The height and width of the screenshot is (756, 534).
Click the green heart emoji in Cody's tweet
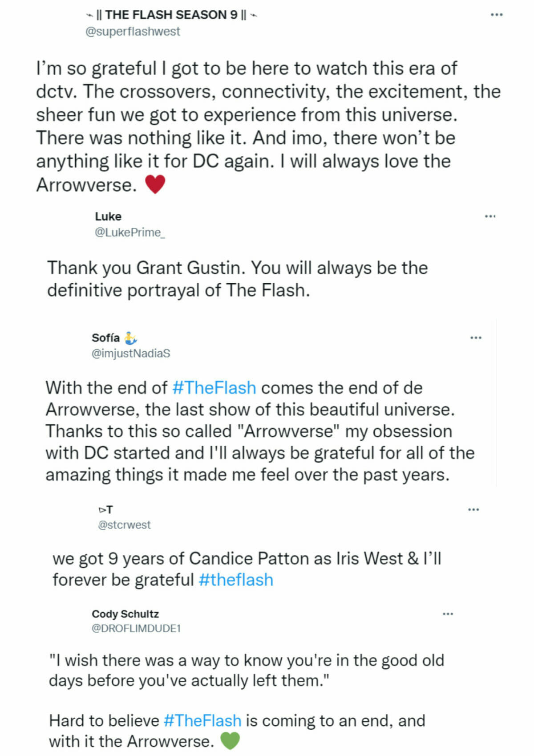pyautogui.click(x=230, y=741)
